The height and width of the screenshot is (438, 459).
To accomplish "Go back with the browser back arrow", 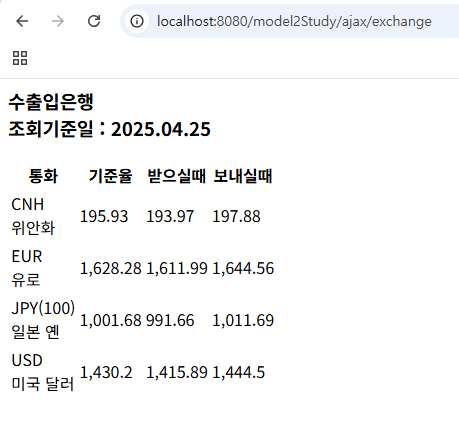I will (22, 21).
